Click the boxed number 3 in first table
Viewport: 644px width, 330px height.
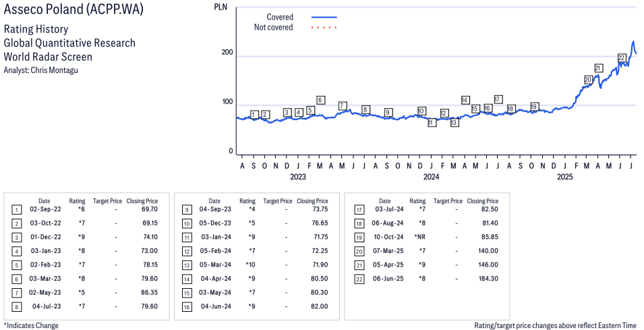pyautogui.click(x=17, y=238)
